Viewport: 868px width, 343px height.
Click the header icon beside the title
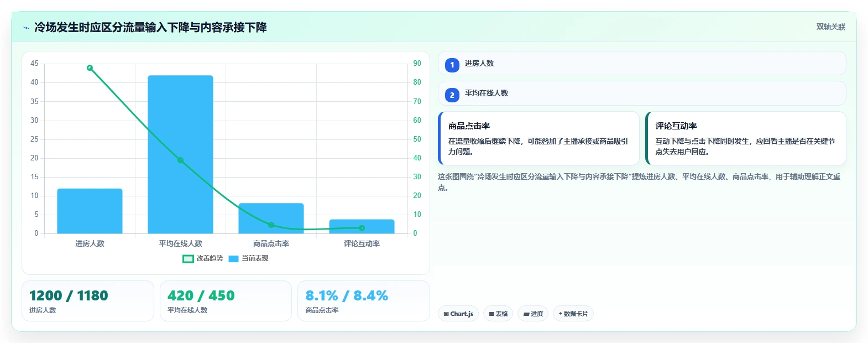(x=26, y=28)
